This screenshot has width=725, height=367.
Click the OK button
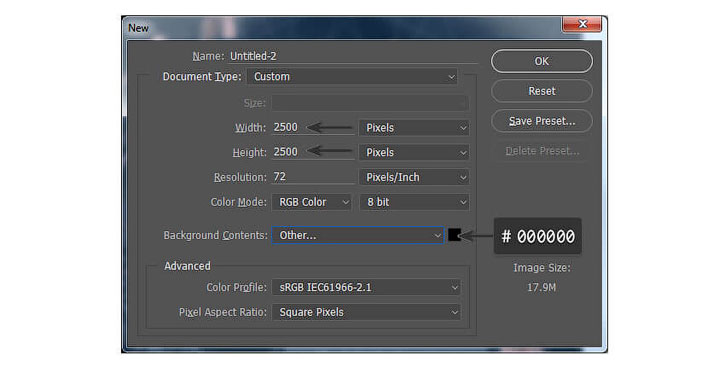(x=541, y=61)
